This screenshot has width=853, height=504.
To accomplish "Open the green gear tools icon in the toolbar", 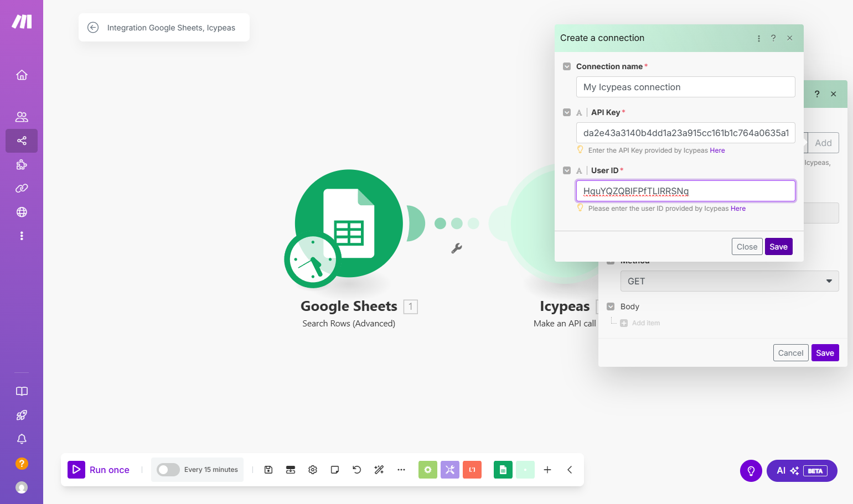I will point(428,470).
